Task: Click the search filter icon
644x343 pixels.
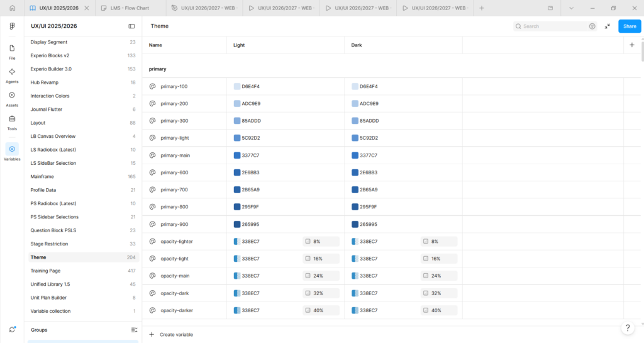Action: pos(592,26)
